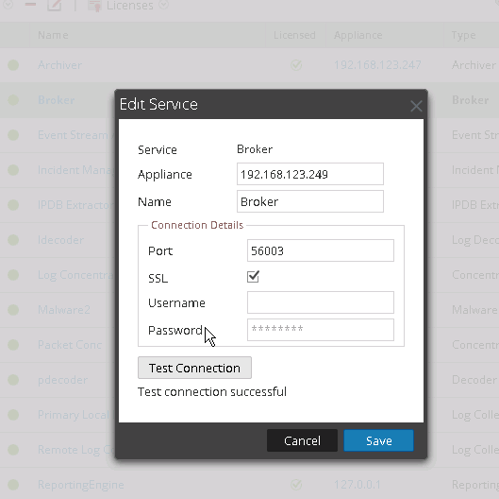This screenshot has height=499, width=499.
Task: Close the Edit Service dialog
Action: tap(416, 106)
